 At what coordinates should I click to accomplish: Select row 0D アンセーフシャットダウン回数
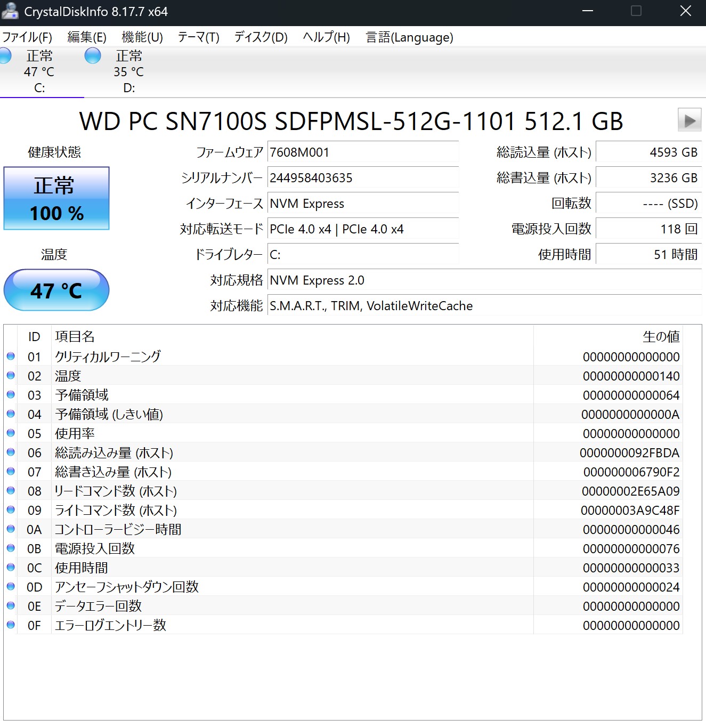pos(343,587)
